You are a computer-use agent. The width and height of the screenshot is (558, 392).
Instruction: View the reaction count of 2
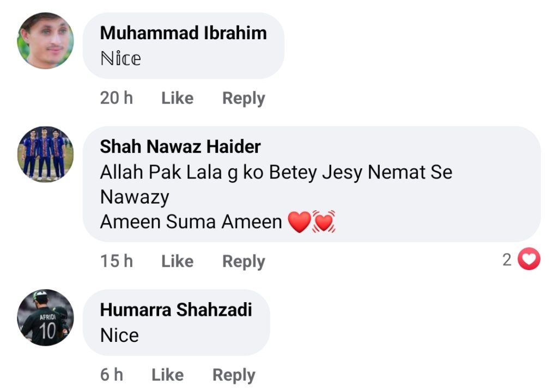(x=507, y=260)
